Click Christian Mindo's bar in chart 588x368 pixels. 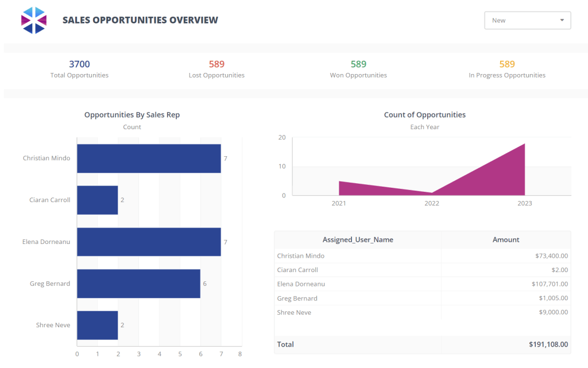[x=149, y=158]
